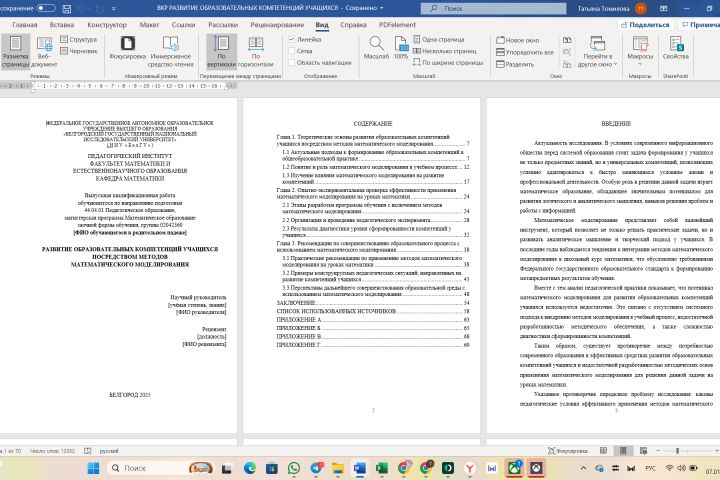This screenshot has height=480, width=720.
Task: Click Разделить to split window
Action: [515, 64]
